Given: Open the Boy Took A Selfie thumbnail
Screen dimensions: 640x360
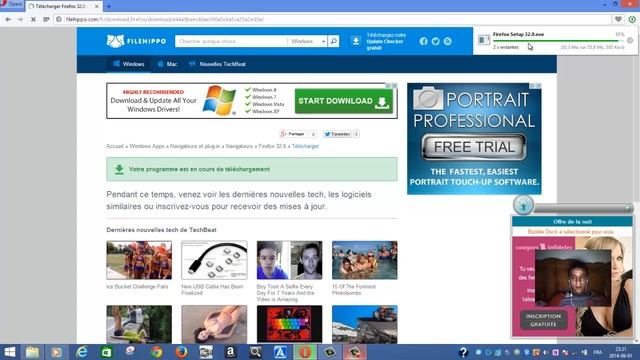Looking at the screenshot, I should pyautogui.click(x=289, y=260).
